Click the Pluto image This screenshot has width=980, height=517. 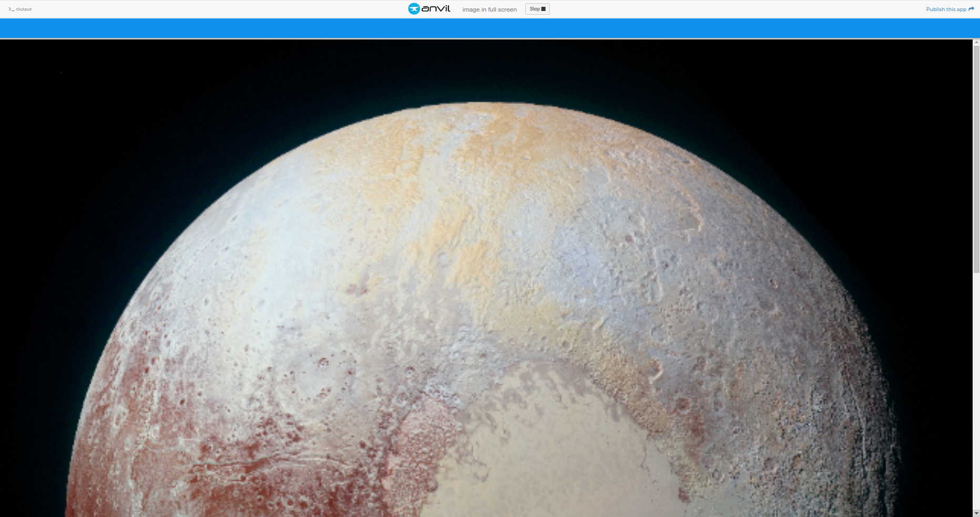pos(486,278)
